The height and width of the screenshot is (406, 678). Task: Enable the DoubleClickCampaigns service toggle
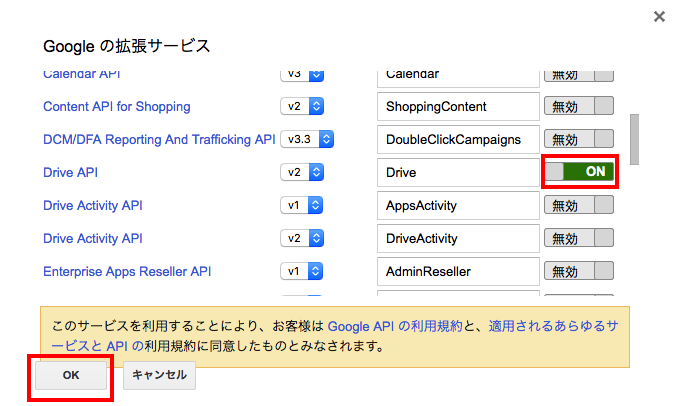pos(579,139)
